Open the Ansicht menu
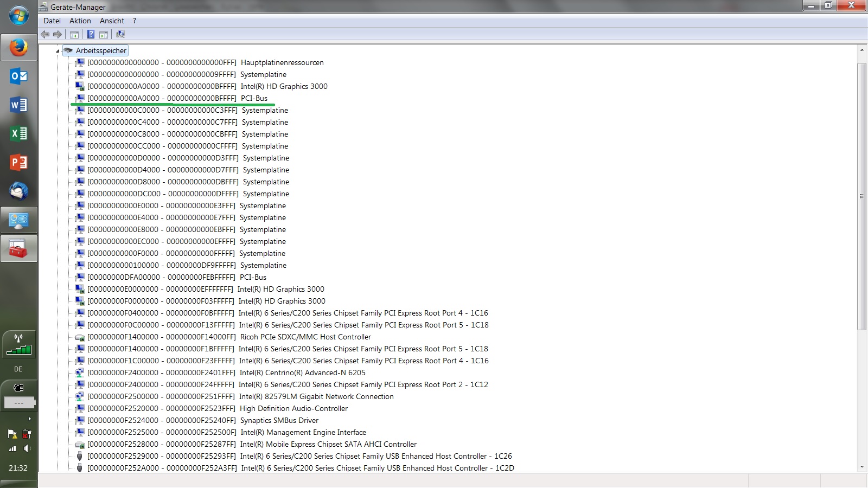Screen dimensions: 868x488 112,21
